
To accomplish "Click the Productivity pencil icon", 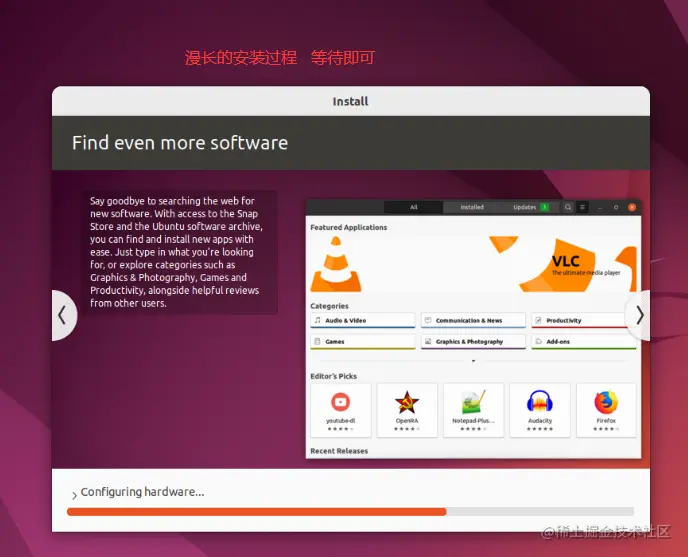I will pos(538,320).
